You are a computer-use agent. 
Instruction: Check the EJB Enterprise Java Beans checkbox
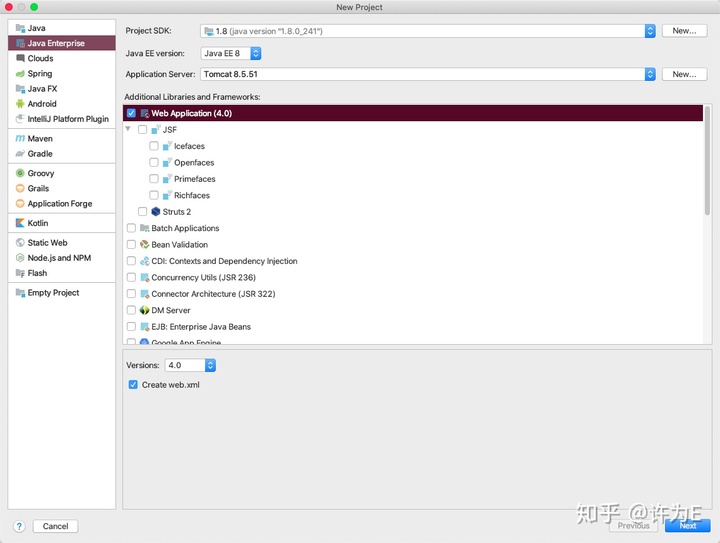pyautogui.click(x=131, y=327)
